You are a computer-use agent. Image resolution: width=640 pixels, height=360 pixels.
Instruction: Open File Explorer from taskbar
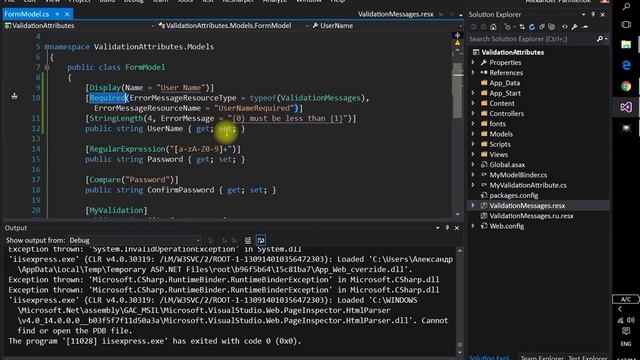626,44
